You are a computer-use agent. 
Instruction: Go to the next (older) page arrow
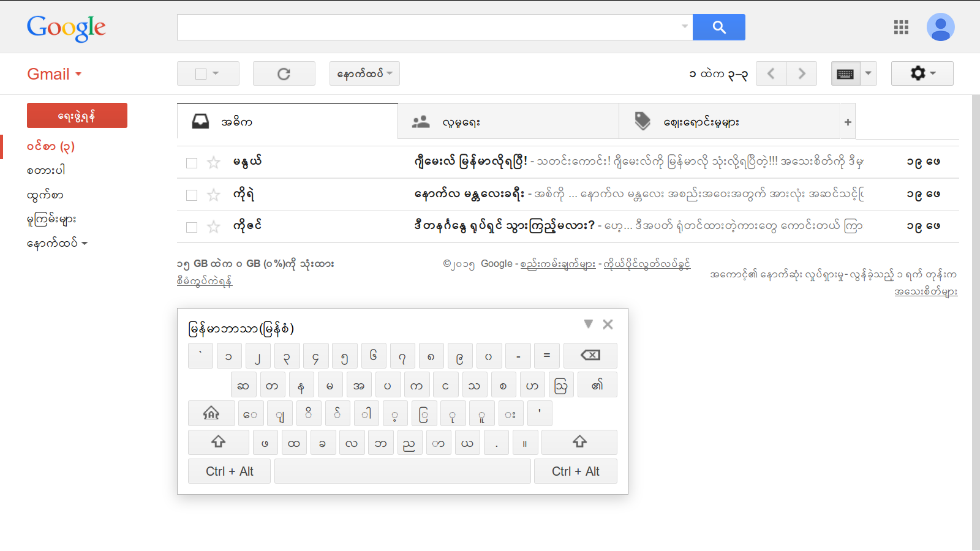pos(802,73)
